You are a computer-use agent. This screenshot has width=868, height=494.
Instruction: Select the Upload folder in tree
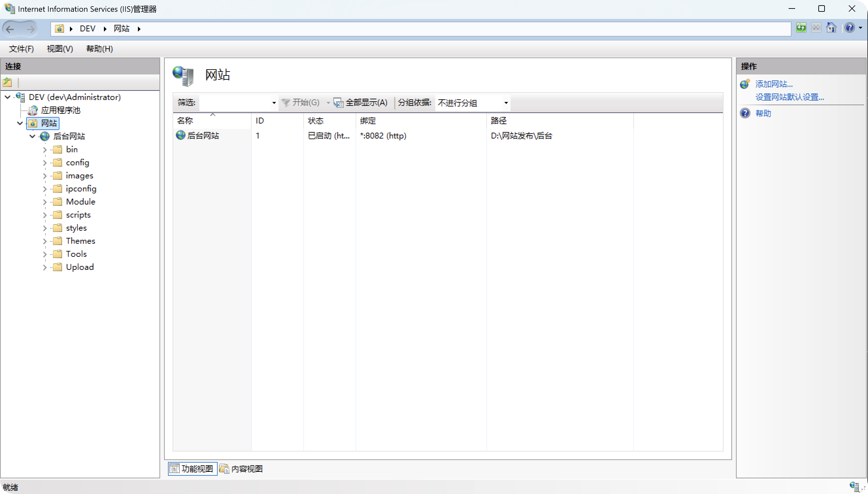point(80,267)
